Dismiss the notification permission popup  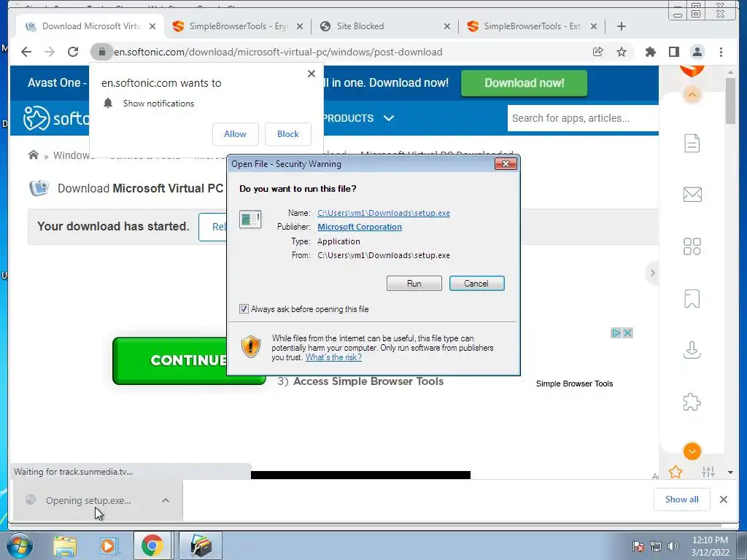coord(311,74)
